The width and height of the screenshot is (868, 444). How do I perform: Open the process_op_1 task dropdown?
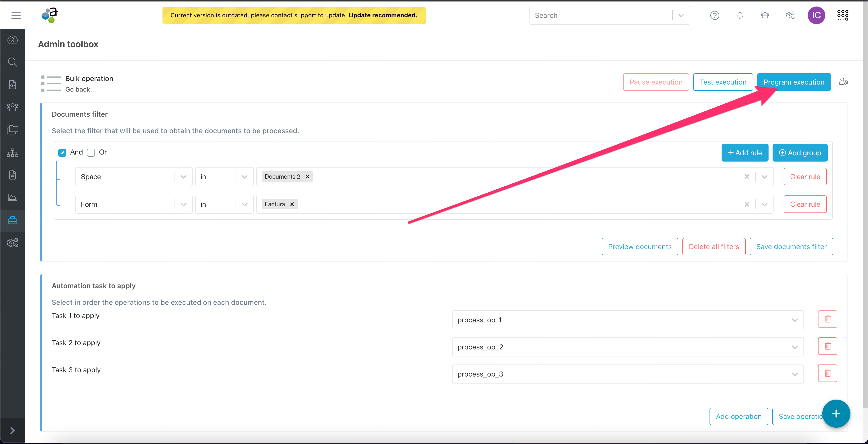(x=795, y=320)
